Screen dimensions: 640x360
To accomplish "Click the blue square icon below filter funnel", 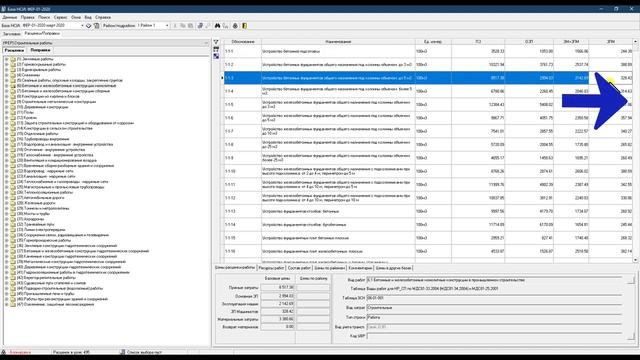I will pos(216,56).
